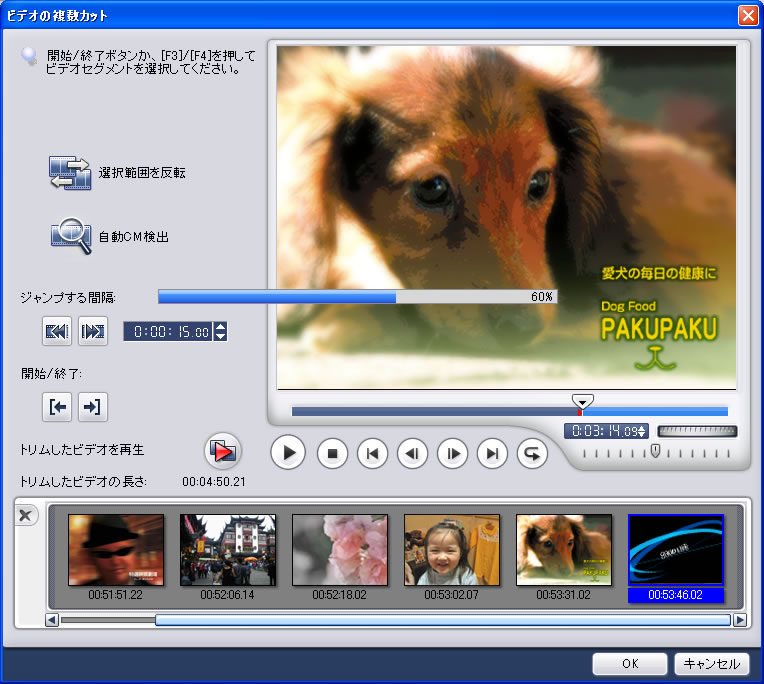
Task: Click the jog wheel bar next to the timecode
Action: pos(697,431)
